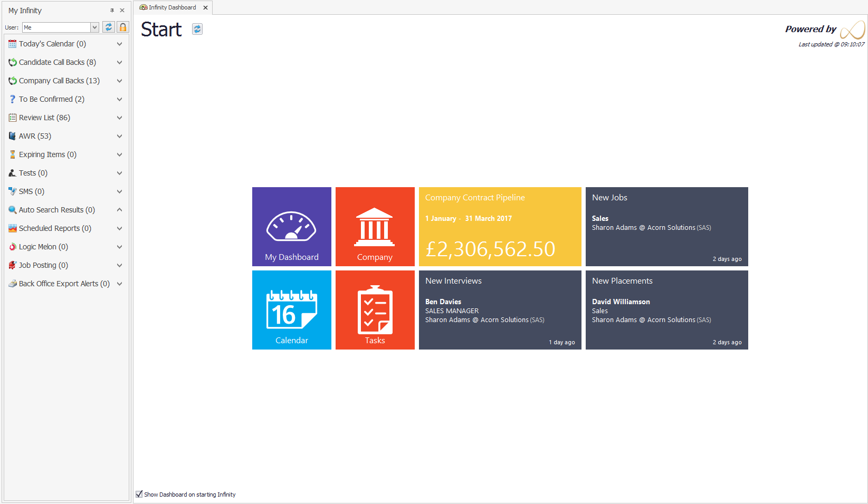
Task: Click Sales entry in New Jobs
Action: tap(600, 218)
